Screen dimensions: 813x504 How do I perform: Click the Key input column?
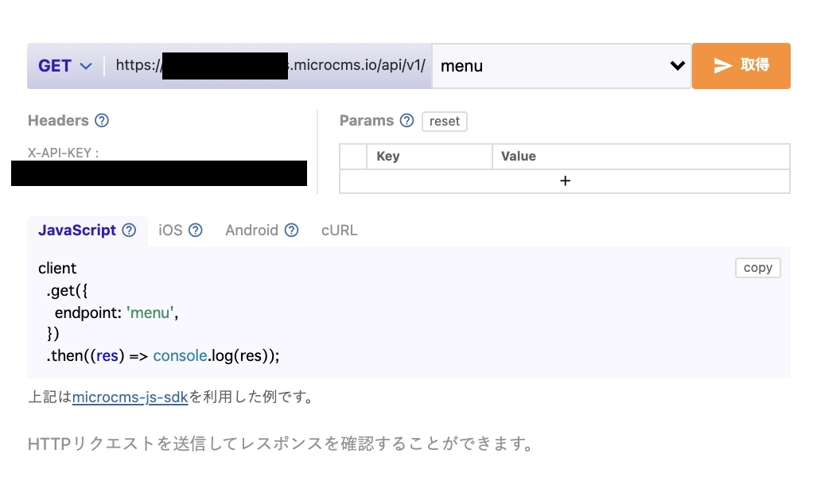(x=430, y=156)
